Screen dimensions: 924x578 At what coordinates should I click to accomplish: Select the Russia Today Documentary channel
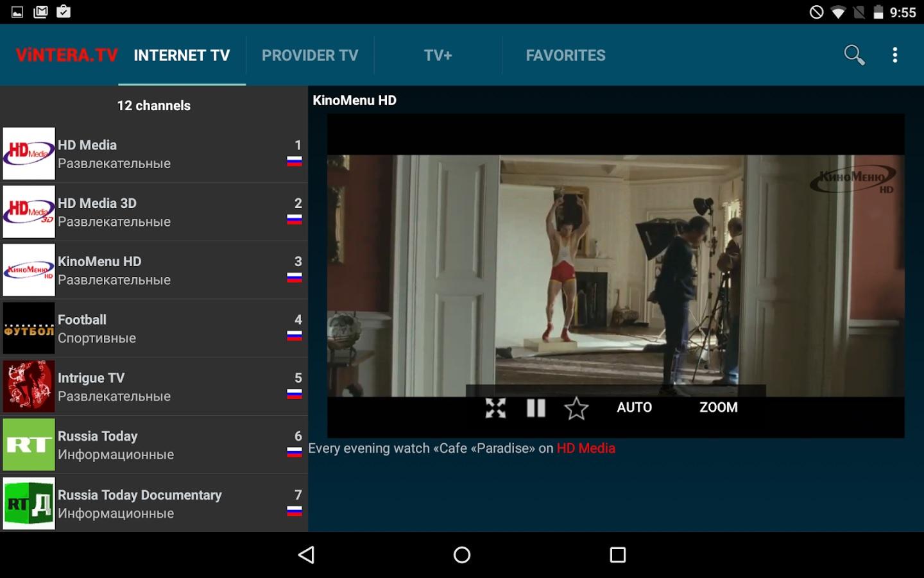point(154,503)
